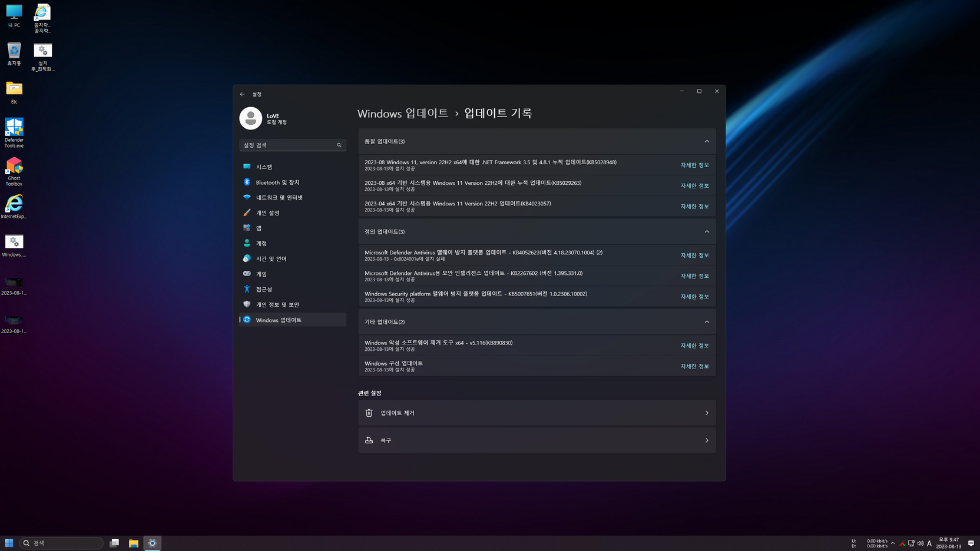The width and height of the screenshot is (980, 551).
Task: Open 네트워크 및 인터넷 in the sidebar
Action: point(293,197)
